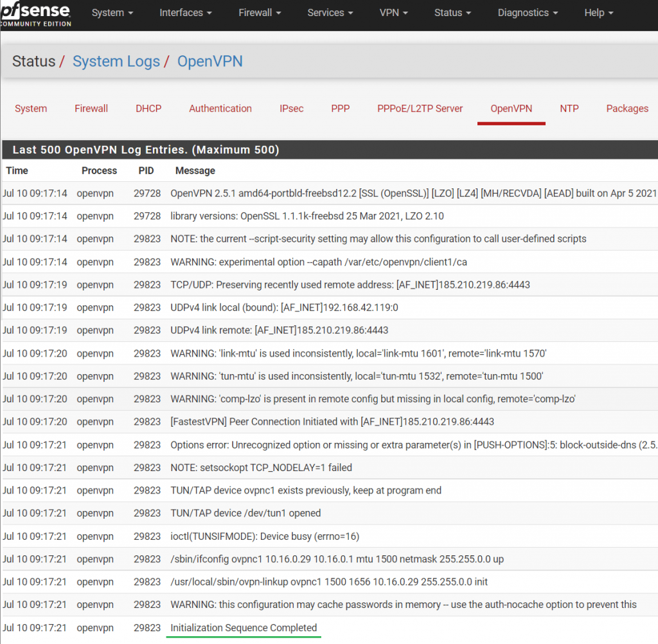View the Packages log tab
The image size is (658, 644).
coord(627,109)
